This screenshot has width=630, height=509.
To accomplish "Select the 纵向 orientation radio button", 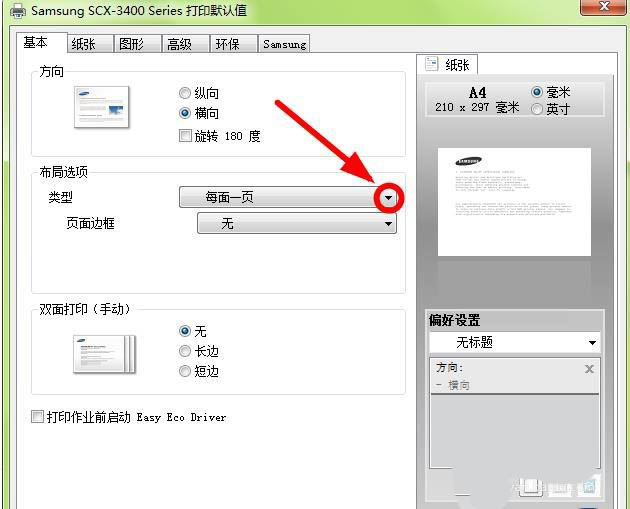I will [184, 93].
